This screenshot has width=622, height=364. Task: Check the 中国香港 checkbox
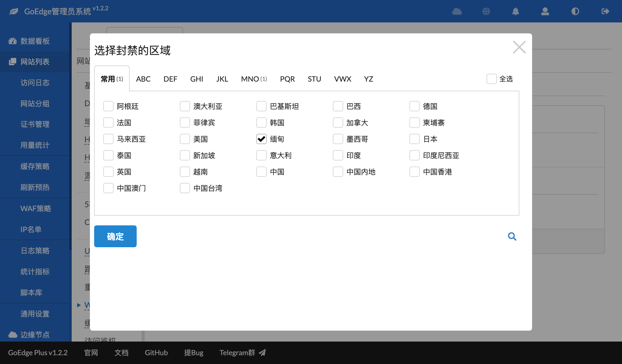(415, 172)
